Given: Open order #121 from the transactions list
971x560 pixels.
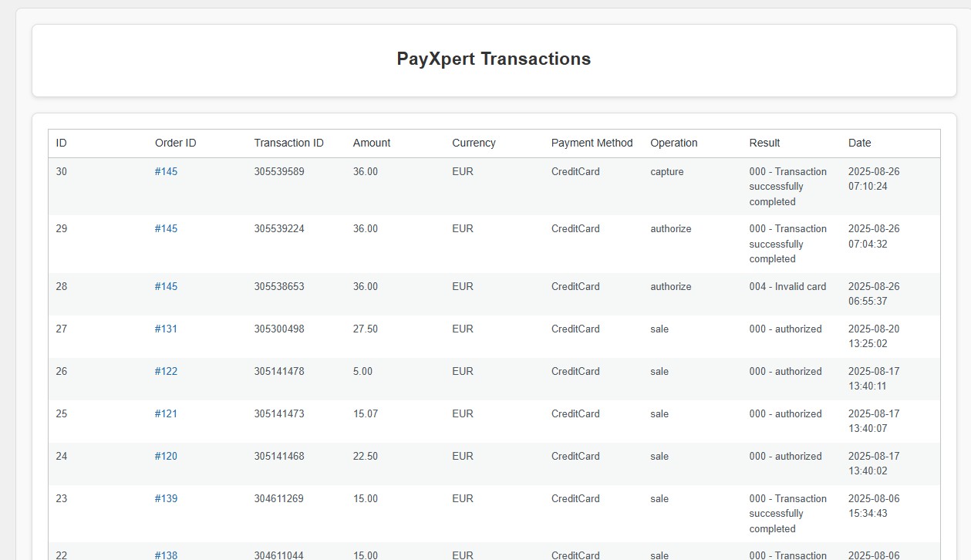Looking at the screenshot, I should point(166,413).
